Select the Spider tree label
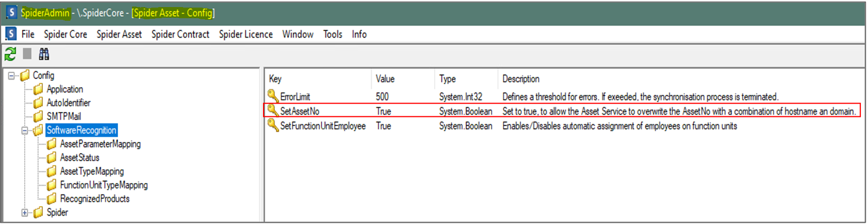Screen dimensions: 868x224 57,212
